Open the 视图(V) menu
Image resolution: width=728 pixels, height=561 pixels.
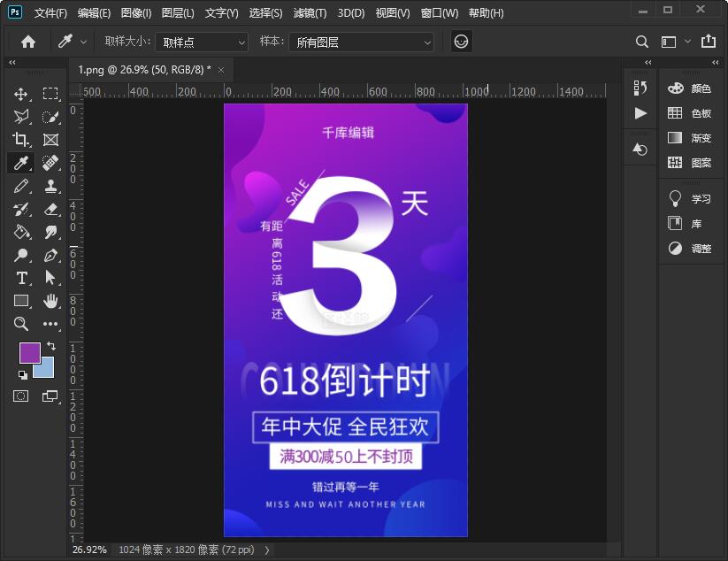(x=393, y=13)
